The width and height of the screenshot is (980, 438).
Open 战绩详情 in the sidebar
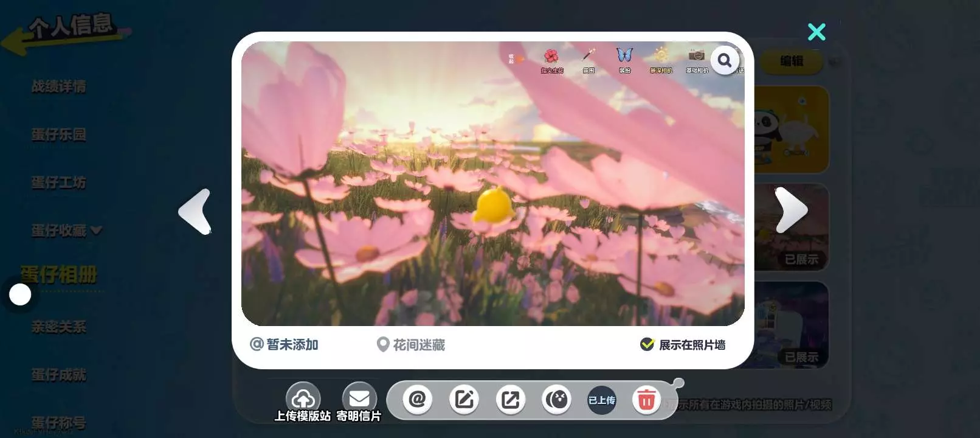pyautogui.click(x=59, y=86)
